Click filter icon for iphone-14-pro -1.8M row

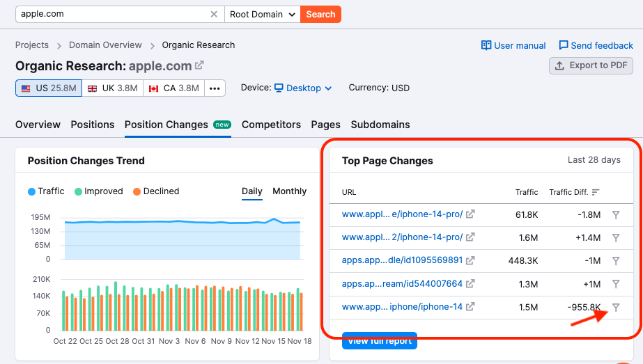tap(616, 214)
